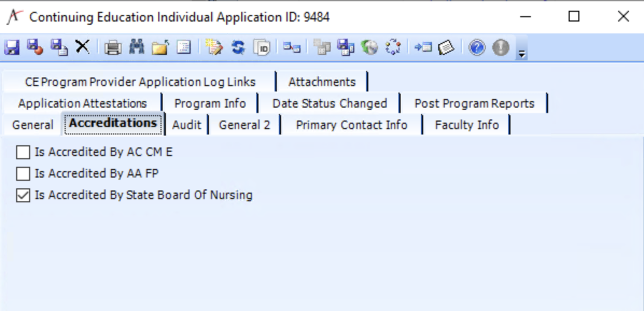Viewport: 644px width, 311px height.
Task: Switch to the Audit tab
Action: click(x=187, y=124)
